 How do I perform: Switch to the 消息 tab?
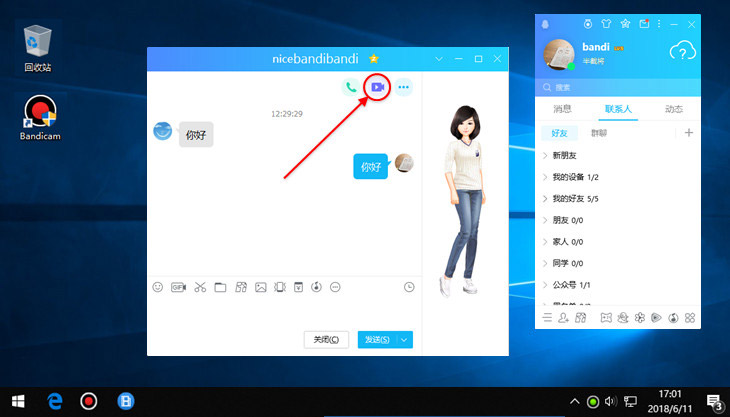tap(561, 108)
